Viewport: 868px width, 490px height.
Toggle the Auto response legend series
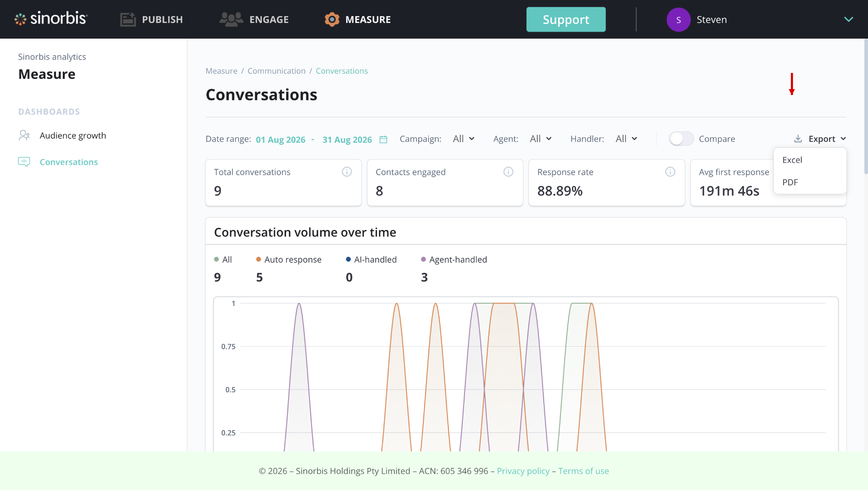tap(289, 259)
